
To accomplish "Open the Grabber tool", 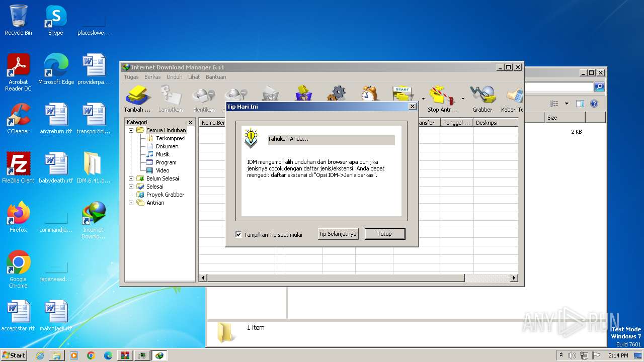I will coord(482,99).
